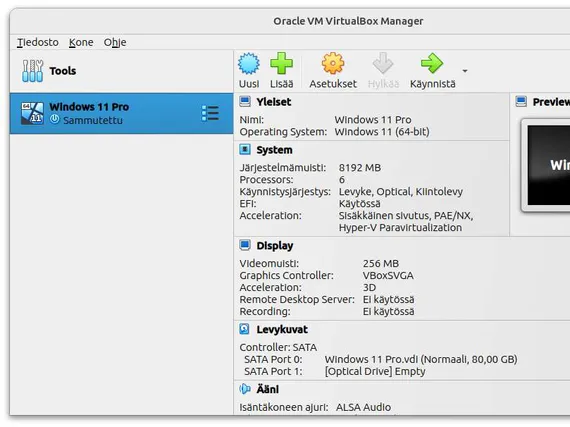Click the Hyper-V Paravirtualization text

(x=400, y=228)
